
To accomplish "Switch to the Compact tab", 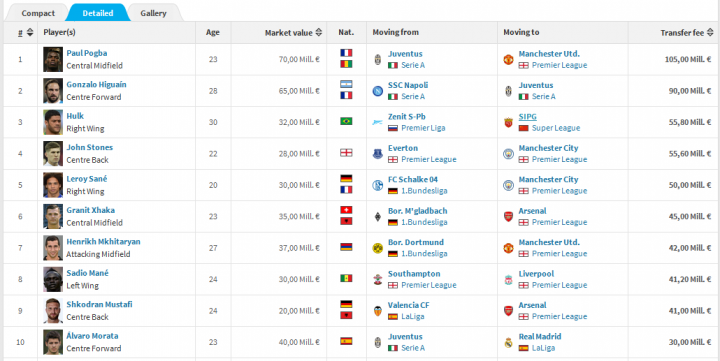I will [38, 13].
